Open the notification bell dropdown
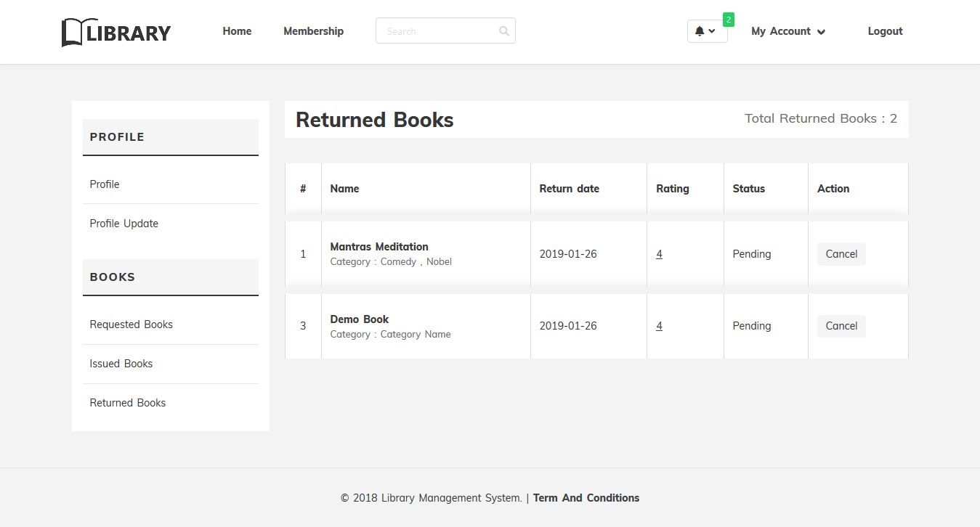 pos(706,31)
